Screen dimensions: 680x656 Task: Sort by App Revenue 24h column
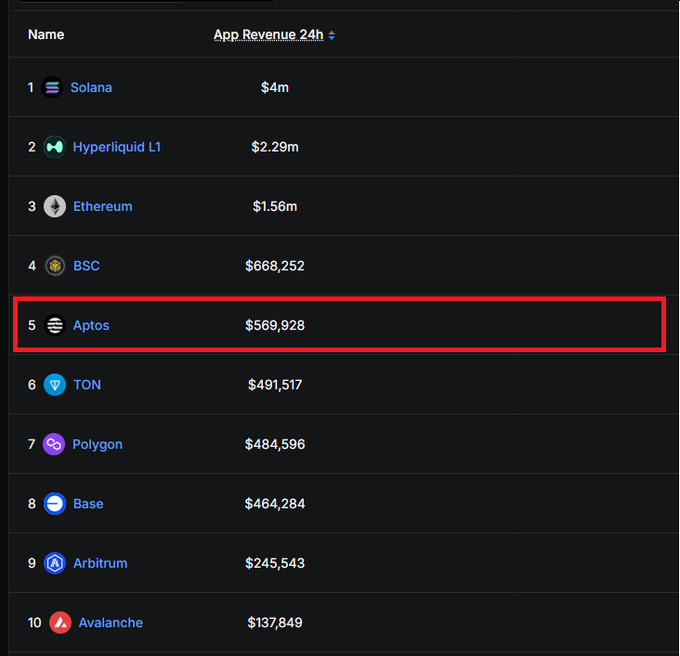tap(268, 35)
